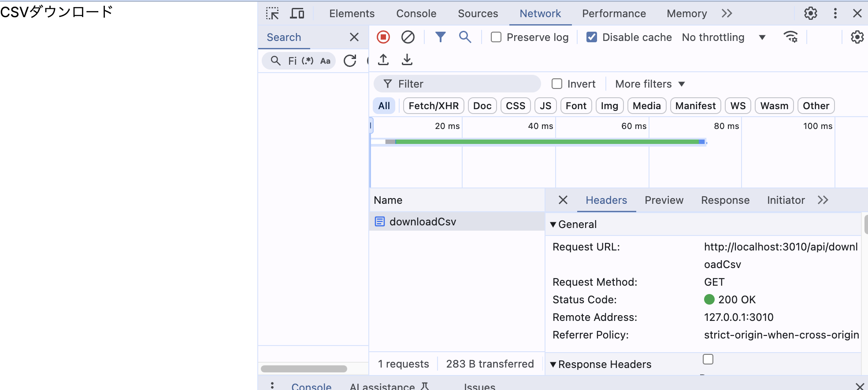The image size is (868, 390).
Task: Filter by JS requests
Action: point(545,106)
